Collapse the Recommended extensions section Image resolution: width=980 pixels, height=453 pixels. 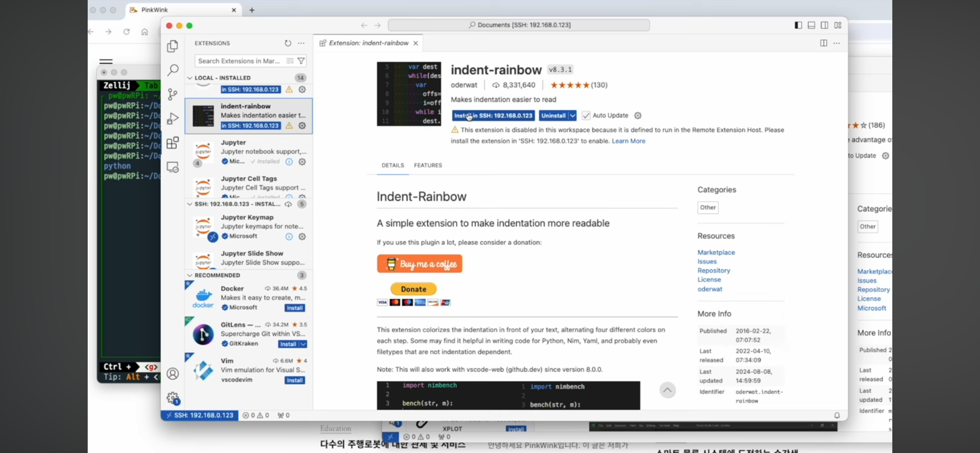[x=190, y=275]
